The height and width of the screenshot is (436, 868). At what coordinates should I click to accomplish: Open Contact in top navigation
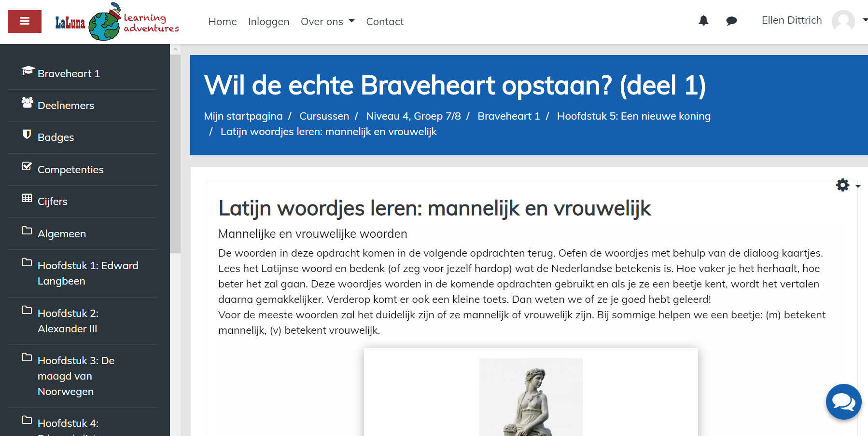(385, 22)
